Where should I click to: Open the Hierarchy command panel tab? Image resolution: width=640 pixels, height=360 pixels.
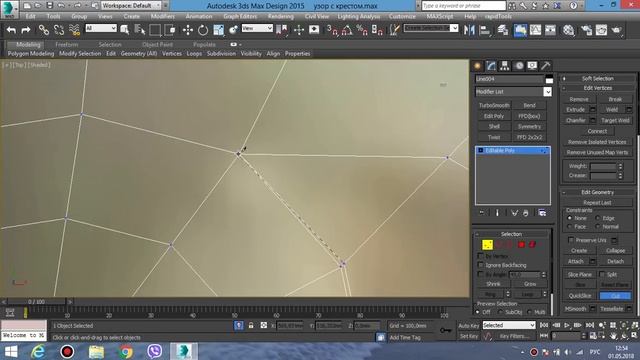point(505,66)
